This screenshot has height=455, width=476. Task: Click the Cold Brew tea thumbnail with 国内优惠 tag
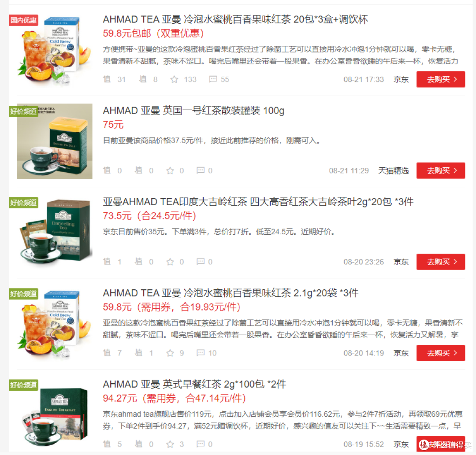55,50
